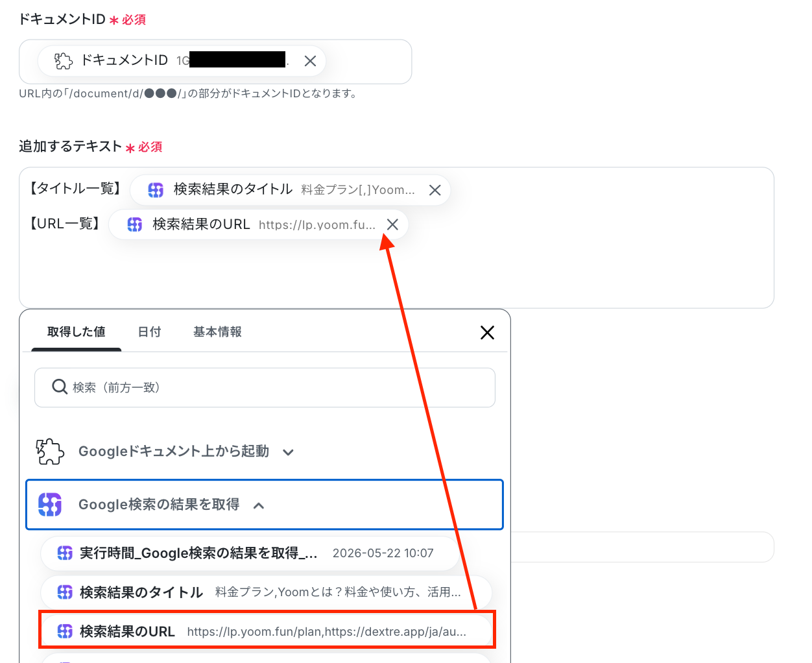Remove the 検索結果のタイトル chip via its X
The height and width of the screenshot is (663, 812).
435,190
